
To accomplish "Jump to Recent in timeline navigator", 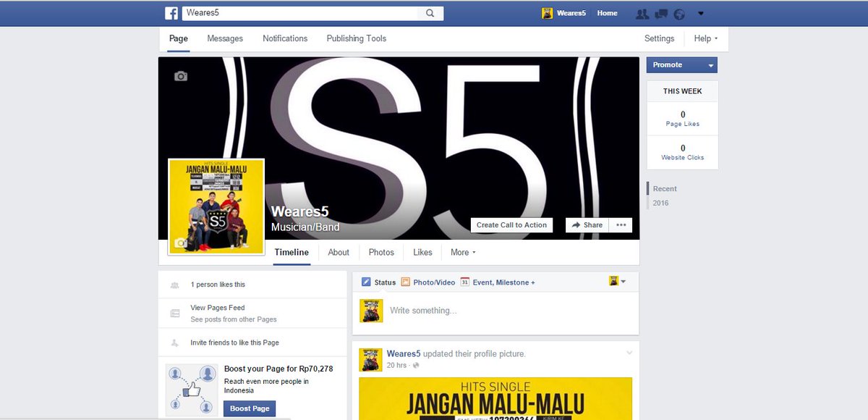I will 665,188.
